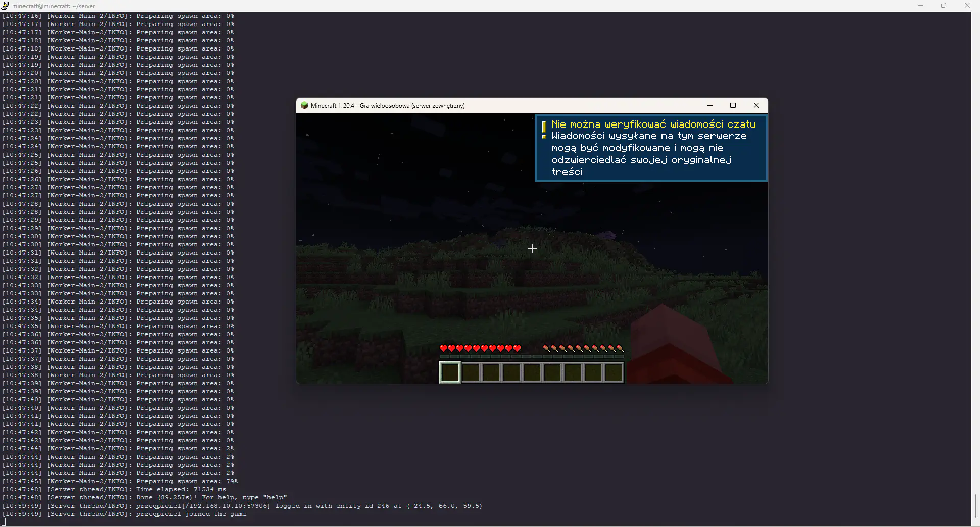Click the terminal cursor on the last line

pos(4,522)
